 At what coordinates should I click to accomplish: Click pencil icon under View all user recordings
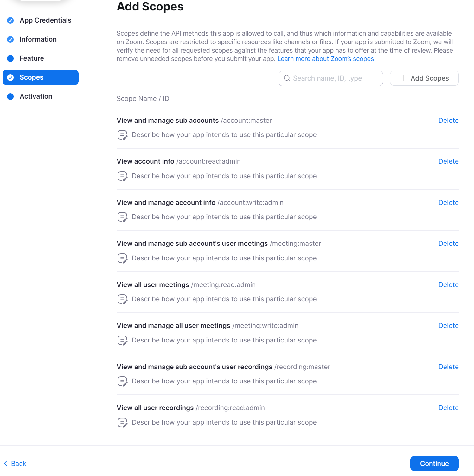122,422
